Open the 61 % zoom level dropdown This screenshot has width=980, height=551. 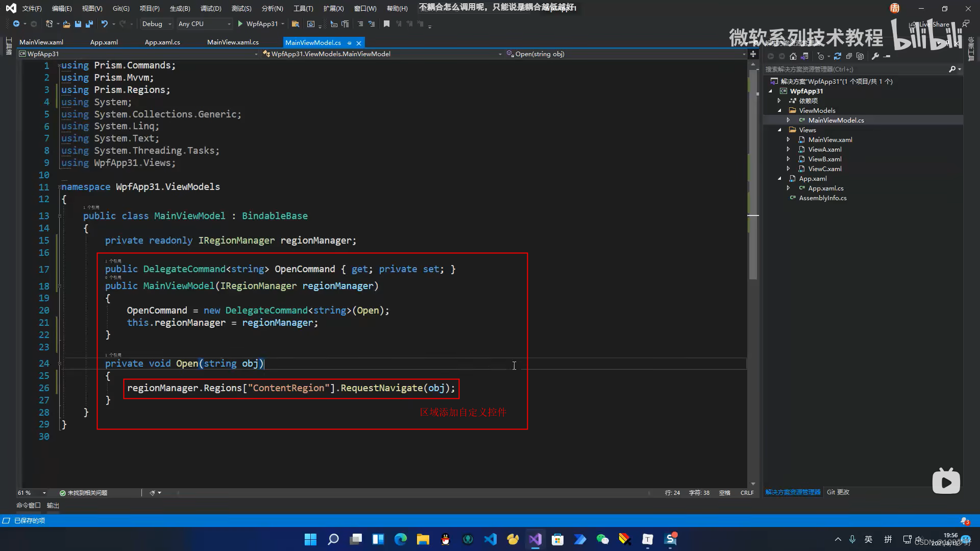tap(32, 493)
